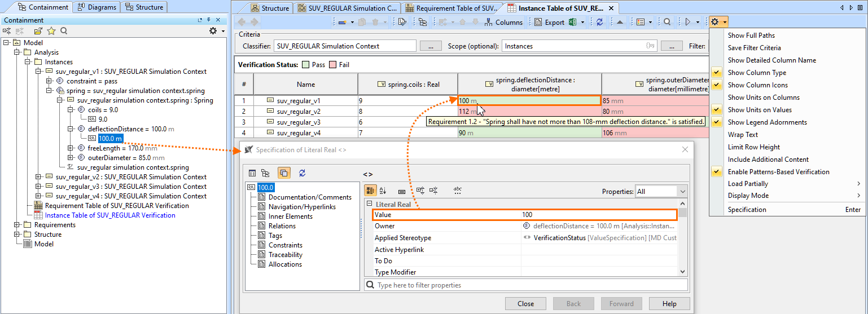
Task: Enable Wrap Text option
Action: pyautogui.click(x=743, y=135)
